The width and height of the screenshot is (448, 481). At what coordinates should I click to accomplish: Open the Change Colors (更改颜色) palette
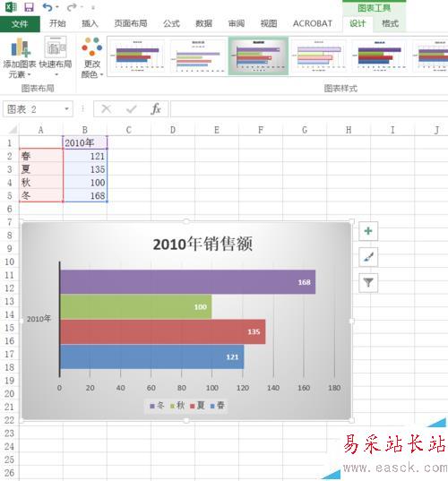point(91,57)
